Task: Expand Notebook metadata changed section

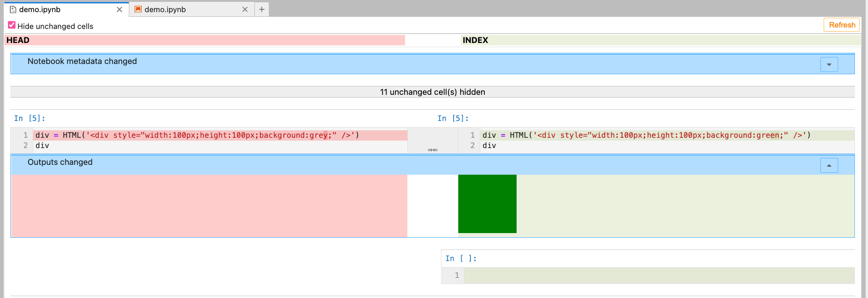Action: coord(829,64)
